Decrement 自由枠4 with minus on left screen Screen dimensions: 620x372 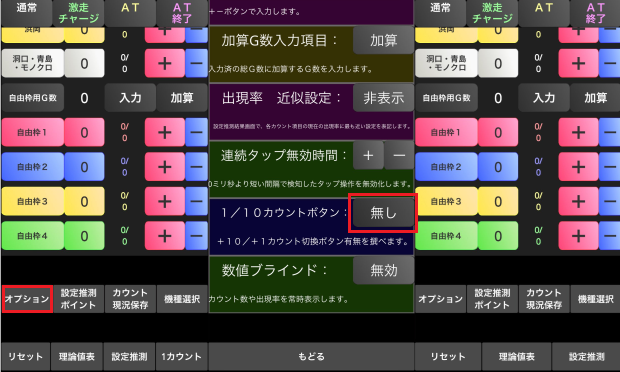(197, 236)
